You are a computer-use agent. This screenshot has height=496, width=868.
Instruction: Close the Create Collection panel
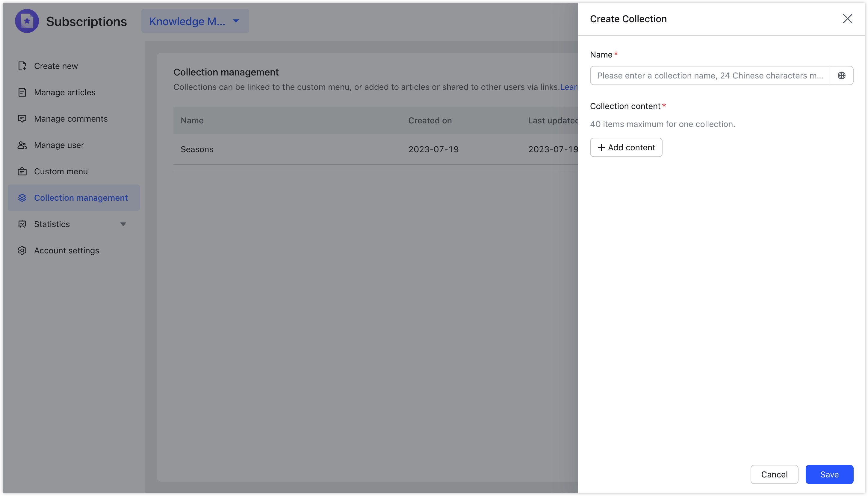(x=847, y=19)
